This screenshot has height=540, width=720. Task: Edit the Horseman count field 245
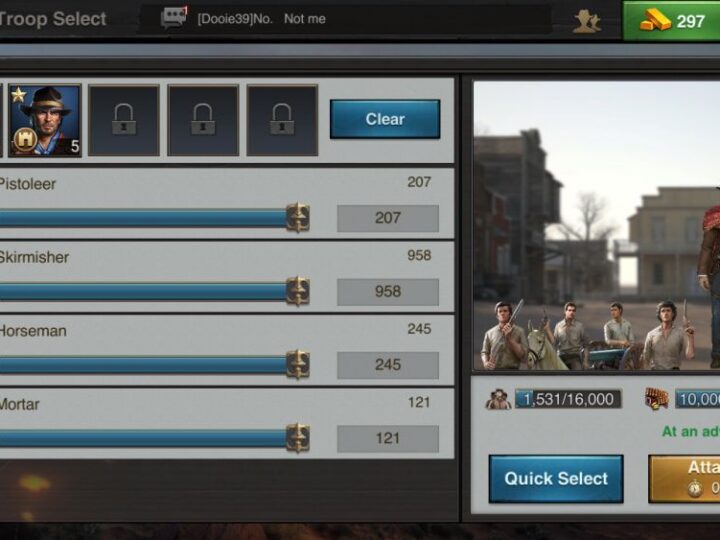click(388, 365)
